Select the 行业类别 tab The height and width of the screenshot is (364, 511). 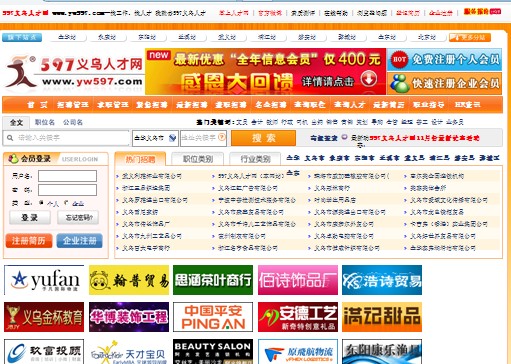[255, 159]
